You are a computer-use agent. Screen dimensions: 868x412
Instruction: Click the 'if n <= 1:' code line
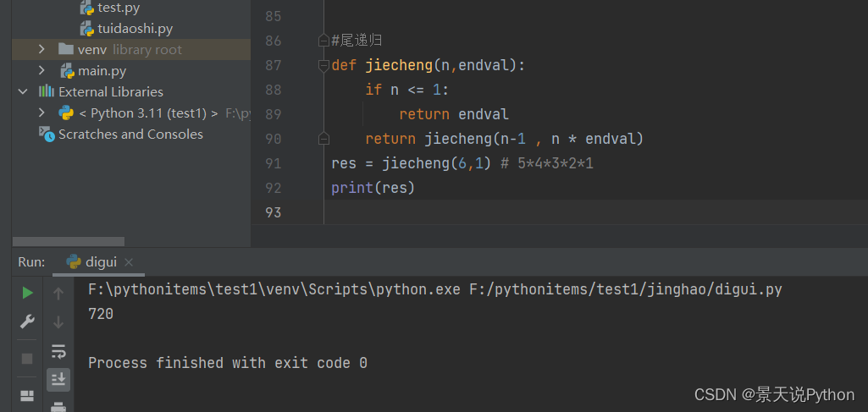coord(406,90)
